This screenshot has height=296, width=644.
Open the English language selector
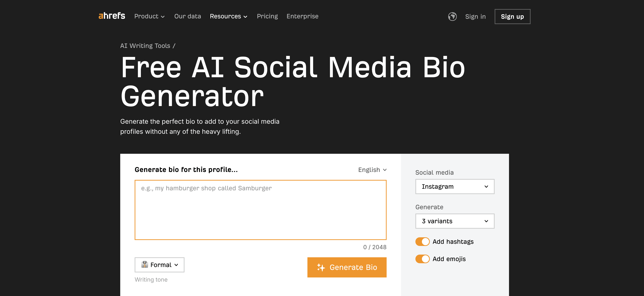372,169
